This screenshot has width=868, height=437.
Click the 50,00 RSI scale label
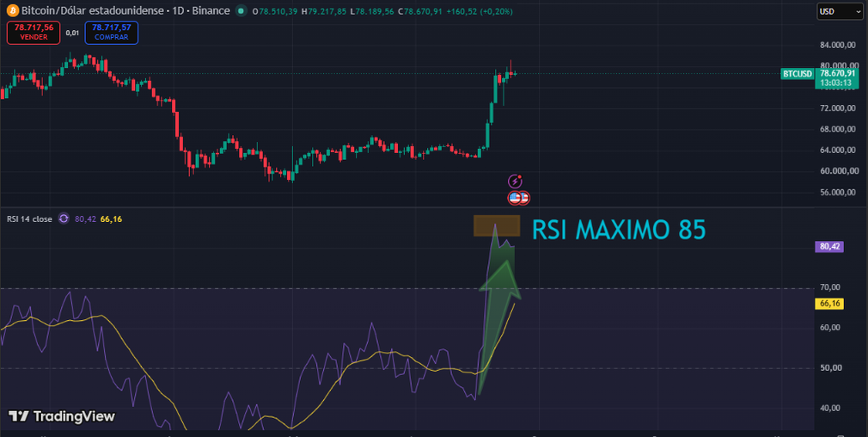tap(830, 368)
